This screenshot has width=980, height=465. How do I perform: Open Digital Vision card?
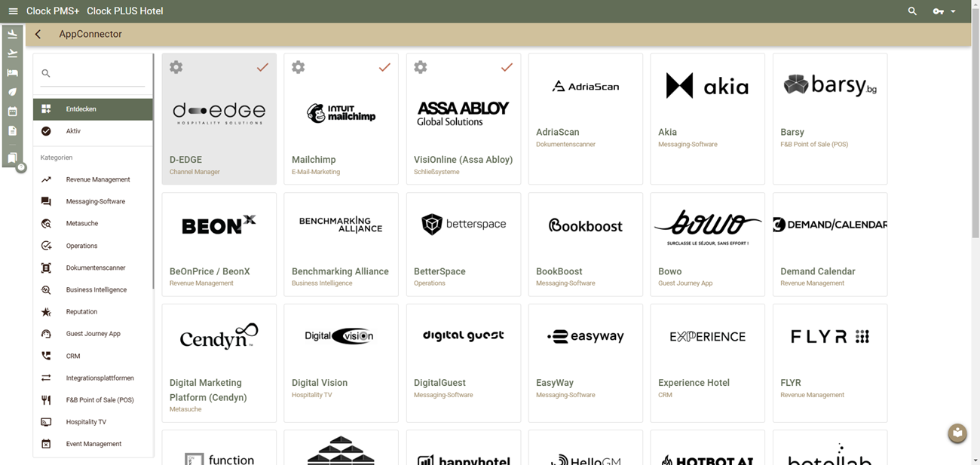click(x=341, y=363)
